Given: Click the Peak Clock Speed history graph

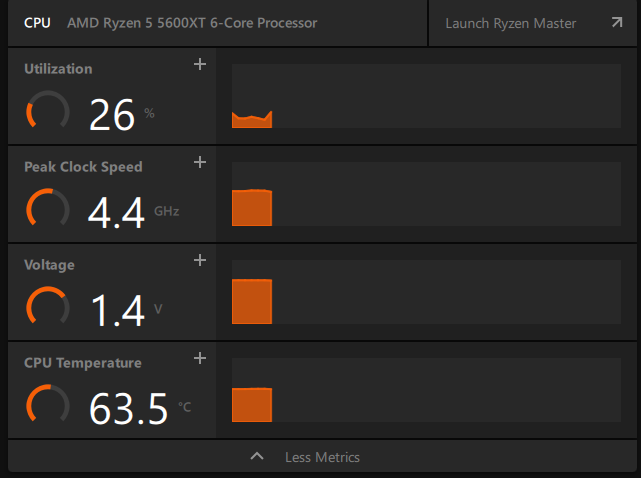Looking at the screenshot, I should click(428, 195).
